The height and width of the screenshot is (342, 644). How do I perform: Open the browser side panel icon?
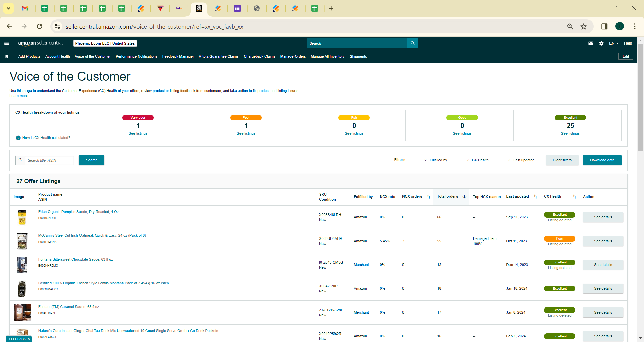pyautogui.click(x=604, y=26)
